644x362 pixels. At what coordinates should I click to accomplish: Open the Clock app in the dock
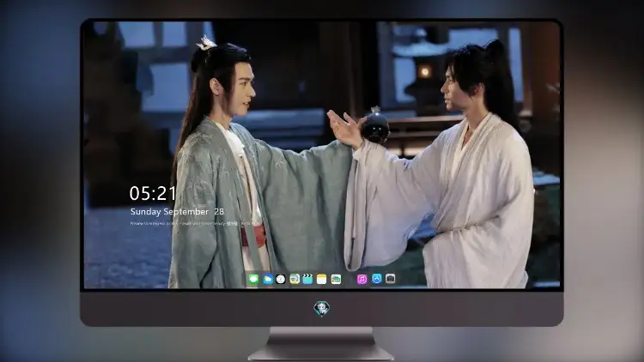(281, 279)
